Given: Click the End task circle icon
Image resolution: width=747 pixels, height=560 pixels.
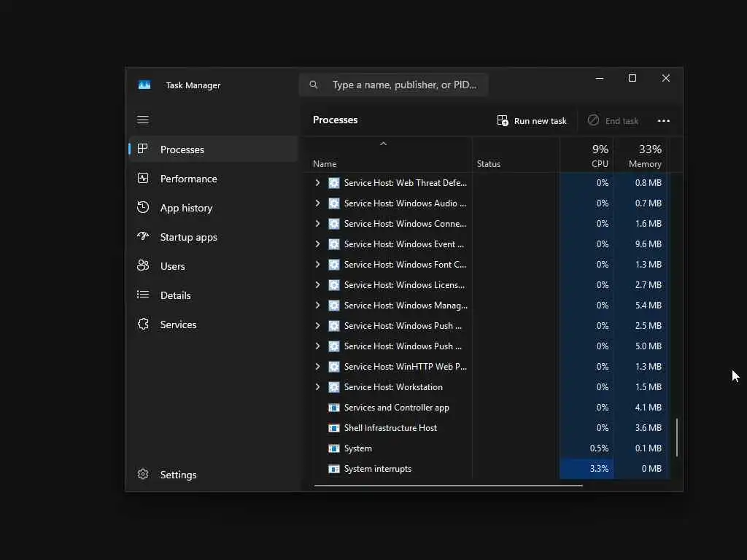Looking at the screenshot, I should click(x=593, y=120).
